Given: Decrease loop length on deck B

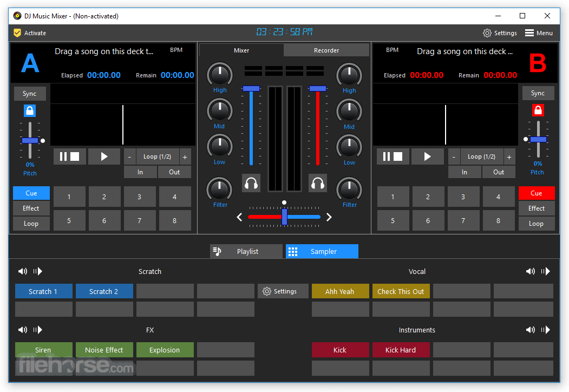Looking at the screenshot, I should tap(454, 157).
